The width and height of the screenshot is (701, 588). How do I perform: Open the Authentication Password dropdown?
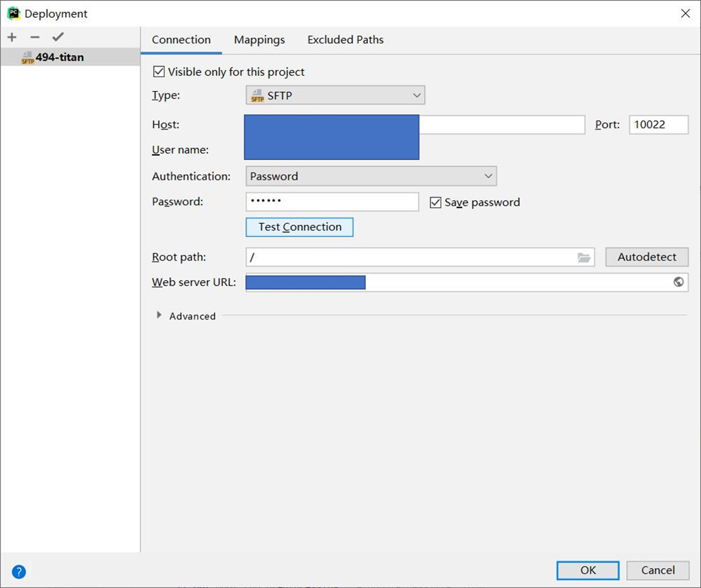(x=371, y=176)
